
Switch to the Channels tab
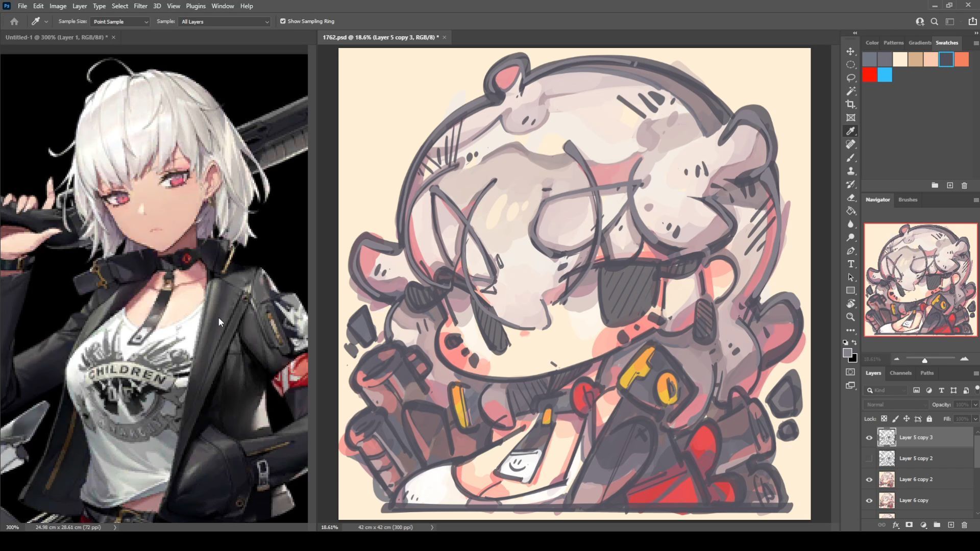tap(900, 373)
